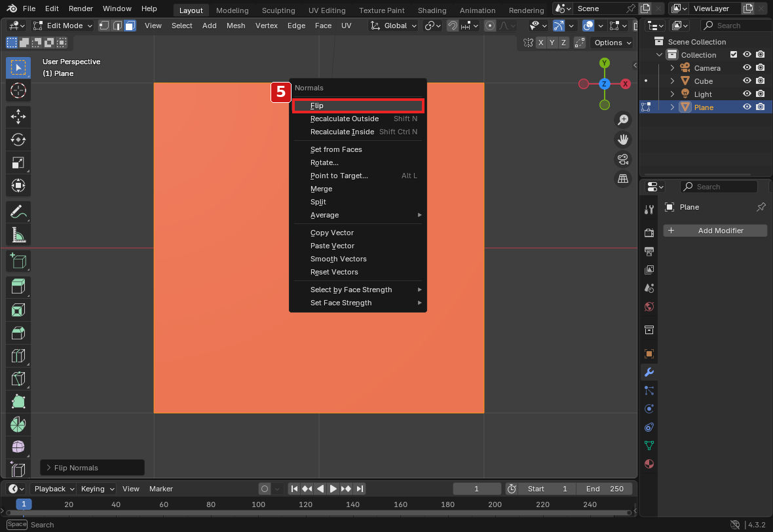Viewport: 773px width, 532px height.
Task: Select the Inset Faces tool
Action: tap(18, 310)
